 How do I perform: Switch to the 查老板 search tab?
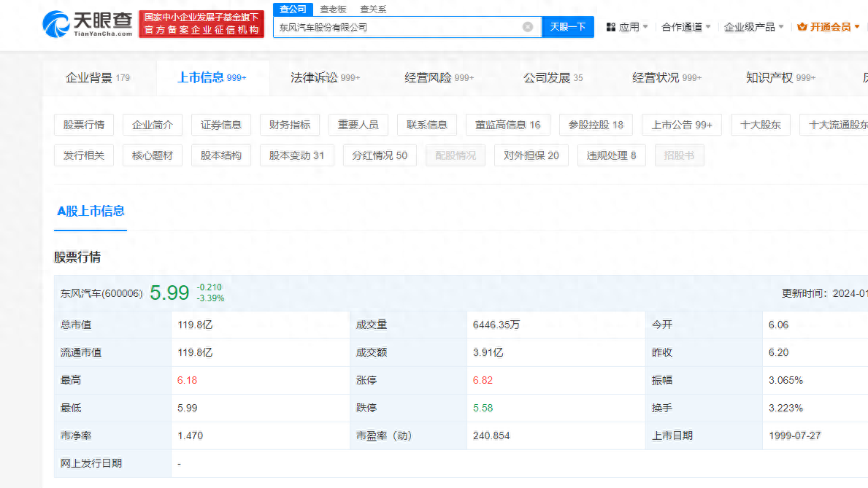(333, 9)
